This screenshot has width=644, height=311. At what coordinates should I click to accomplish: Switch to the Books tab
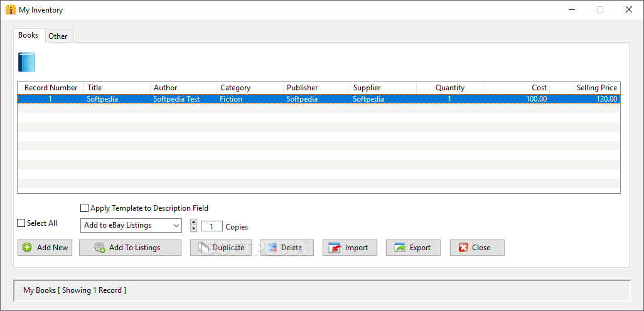28,35
